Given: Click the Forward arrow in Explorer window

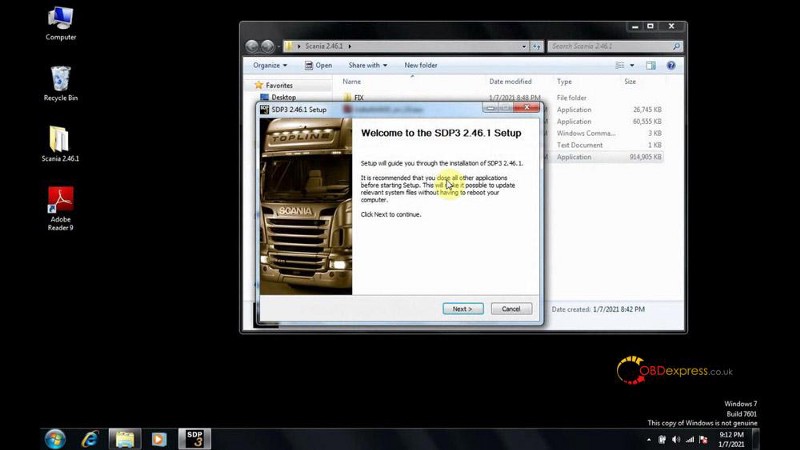Looking at the screenshot, I should coord(267,46).
